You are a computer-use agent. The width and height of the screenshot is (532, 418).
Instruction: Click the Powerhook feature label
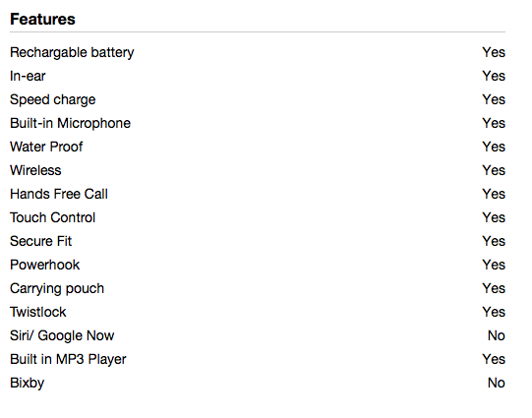tap(45, 265)
